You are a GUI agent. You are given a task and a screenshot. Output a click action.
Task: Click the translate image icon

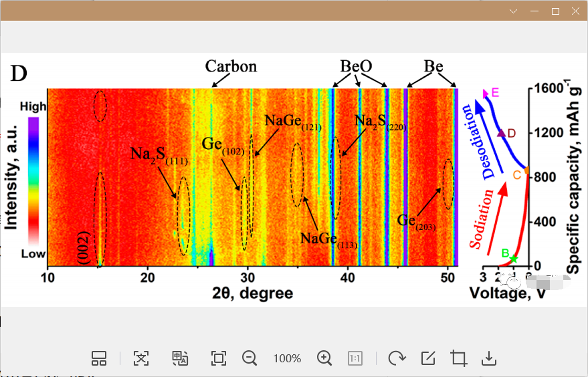tap(180, 358)
